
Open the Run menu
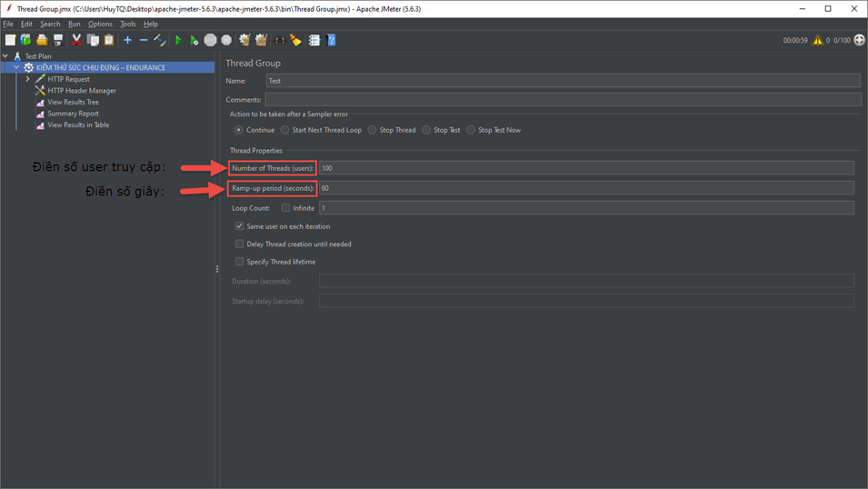pyautogui.click(x=74, y=25)
